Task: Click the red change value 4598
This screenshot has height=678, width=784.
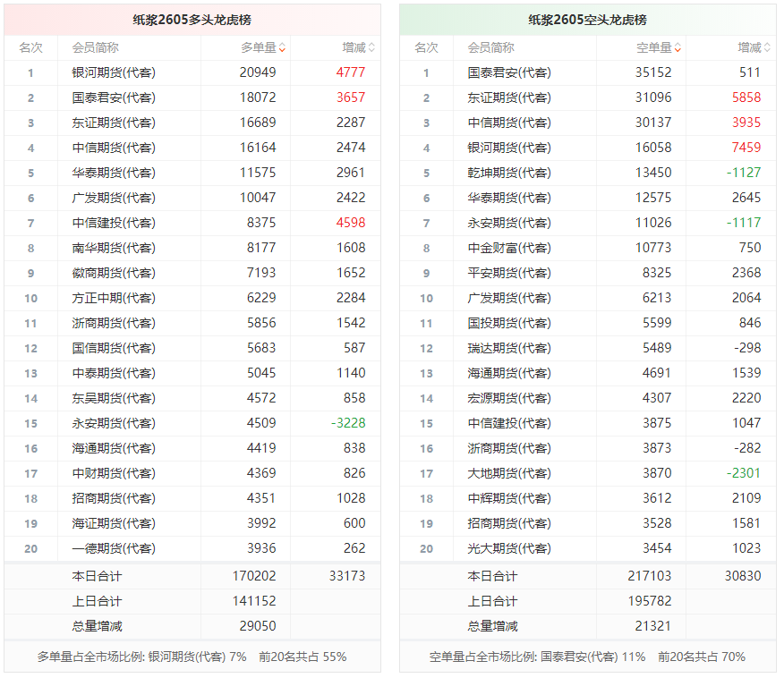Action: tap(351, 223)
